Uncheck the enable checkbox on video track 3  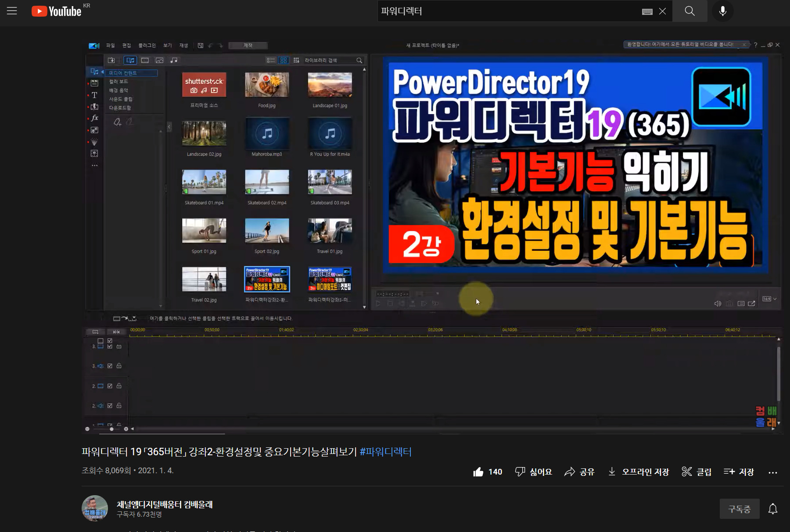pyautogui.click(x=110, y=346)
